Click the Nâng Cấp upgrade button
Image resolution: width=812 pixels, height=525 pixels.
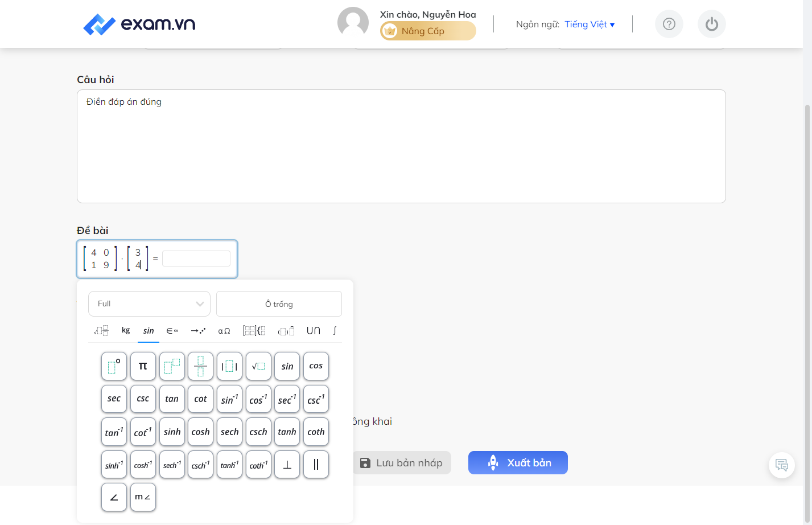click(x=428, y=31)
